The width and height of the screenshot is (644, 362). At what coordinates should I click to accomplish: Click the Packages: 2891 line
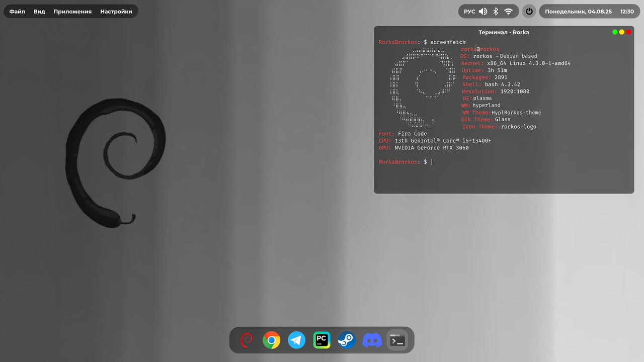(485, 77)
